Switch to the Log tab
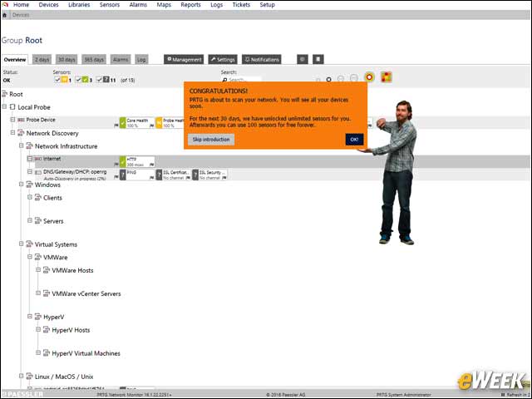This screenshot has height=399, width=532. [x=141, y=59]
